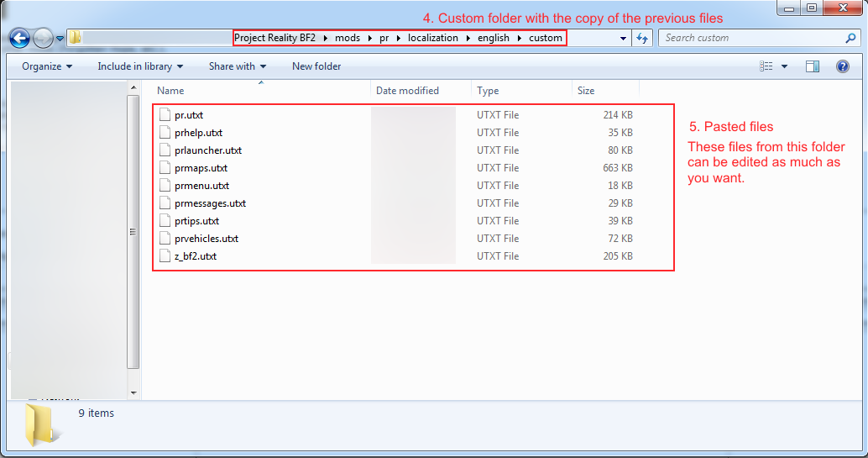Maximize the Explorer window
Viewport: 868px width, 458px height.
click(812, 8)
